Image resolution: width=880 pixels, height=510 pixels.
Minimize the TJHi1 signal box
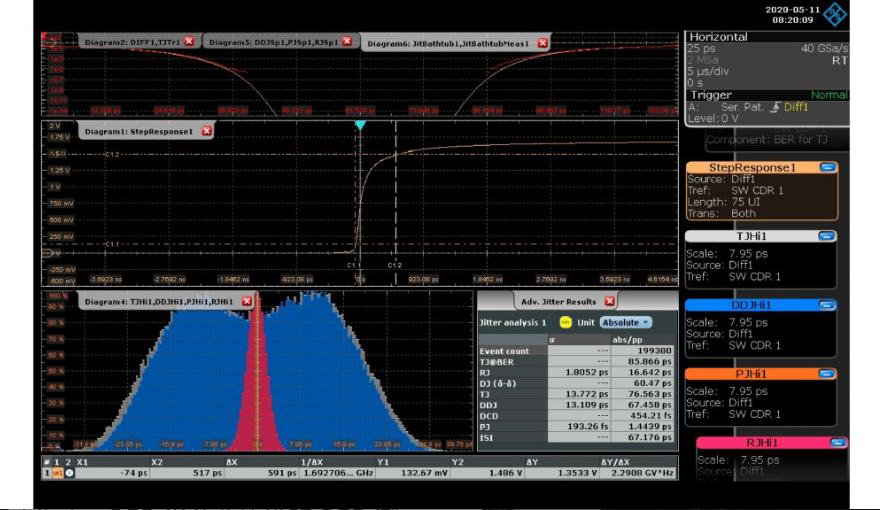[x=827, y=236]
